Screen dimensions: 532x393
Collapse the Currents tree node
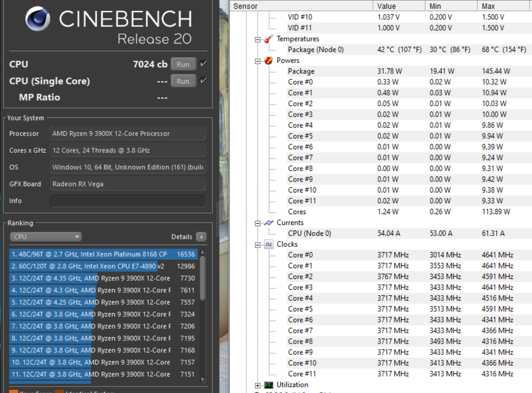point(258,223)
